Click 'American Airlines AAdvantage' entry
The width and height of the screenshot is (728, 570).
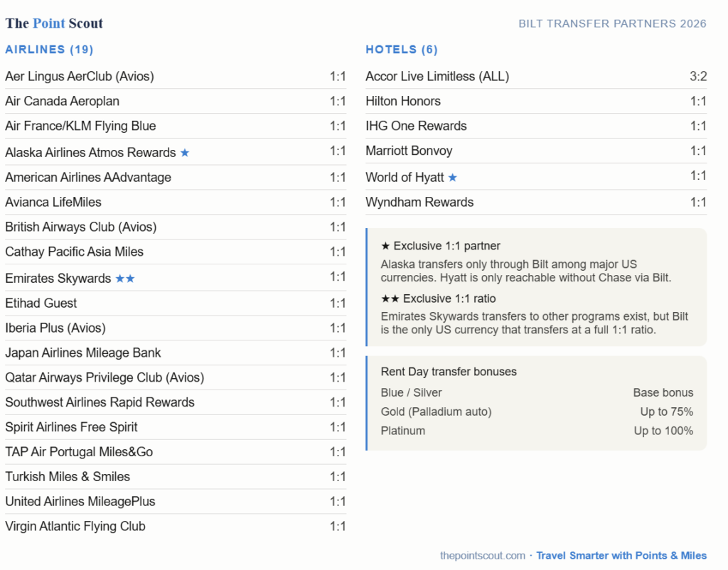(176, 177)
